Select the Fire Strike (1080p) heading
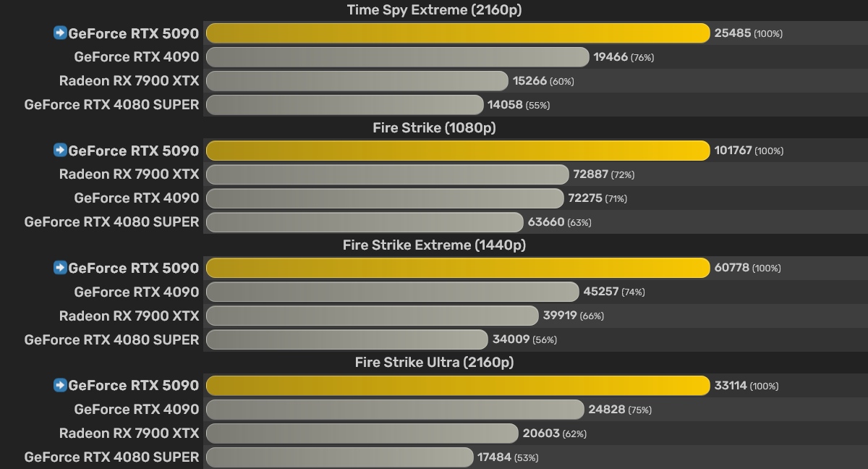The image size is (868, 469). pyautogui.click(x=434, y=127)
